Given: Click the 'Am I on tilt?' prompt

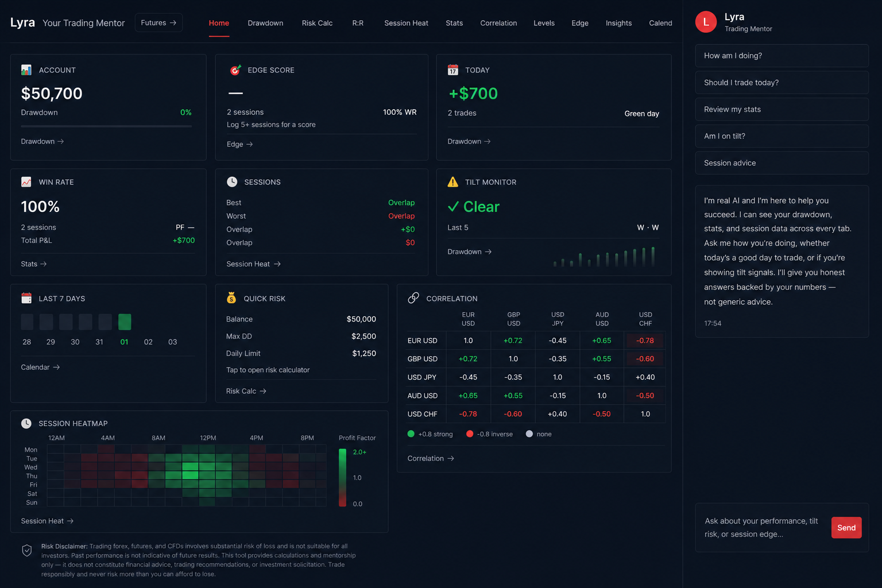Looking at the screenshot, I should point(782,136).
